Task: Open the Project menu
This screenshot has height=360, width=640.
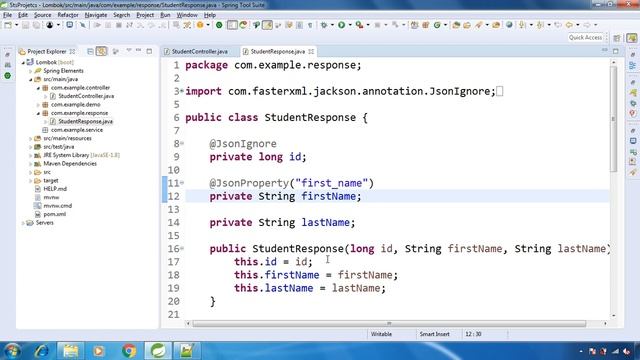Action: tap(145, 15)
